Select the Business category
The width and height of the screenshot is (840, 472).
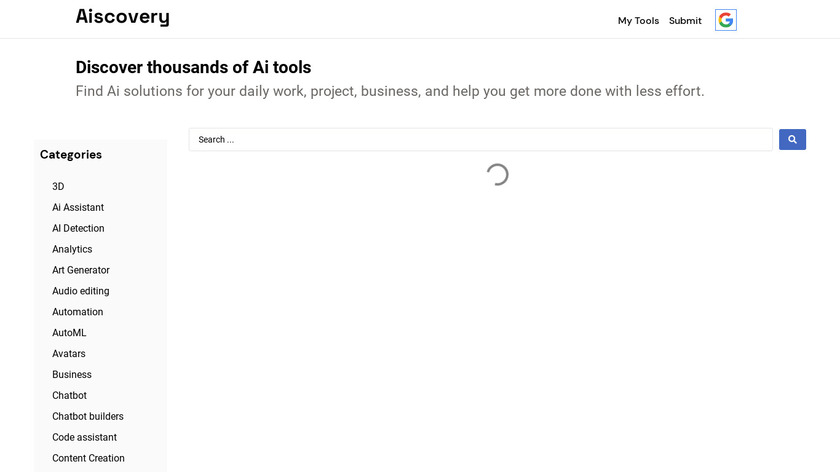coord(72,375)
